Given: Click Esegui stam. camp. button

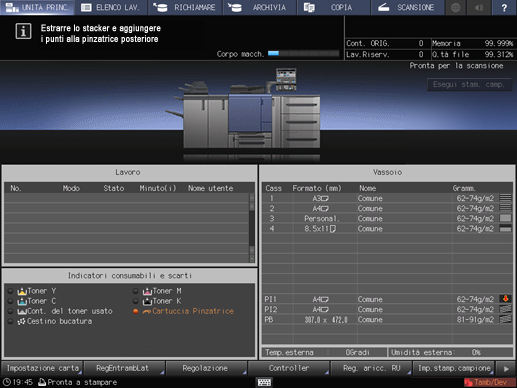Looking at the screenshot, I should point(469,84).
